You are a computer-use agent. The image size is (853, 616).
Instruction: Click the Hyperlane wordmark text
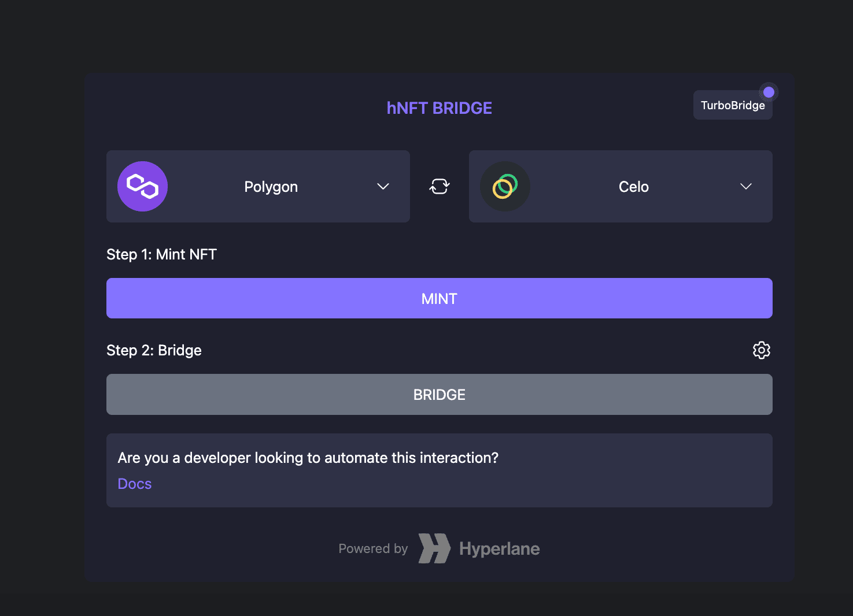coord(499,548)
